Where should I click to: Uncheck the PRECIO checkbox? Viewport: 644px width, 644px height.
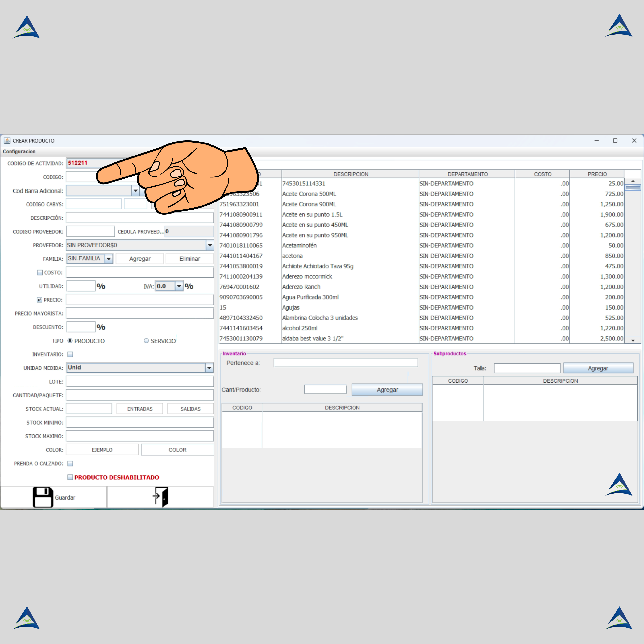pos(39,300)
